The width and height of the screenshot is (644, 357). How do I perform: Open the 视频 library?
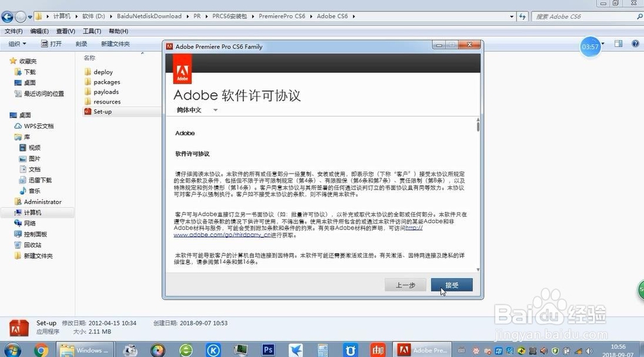(x=30, y=148)
